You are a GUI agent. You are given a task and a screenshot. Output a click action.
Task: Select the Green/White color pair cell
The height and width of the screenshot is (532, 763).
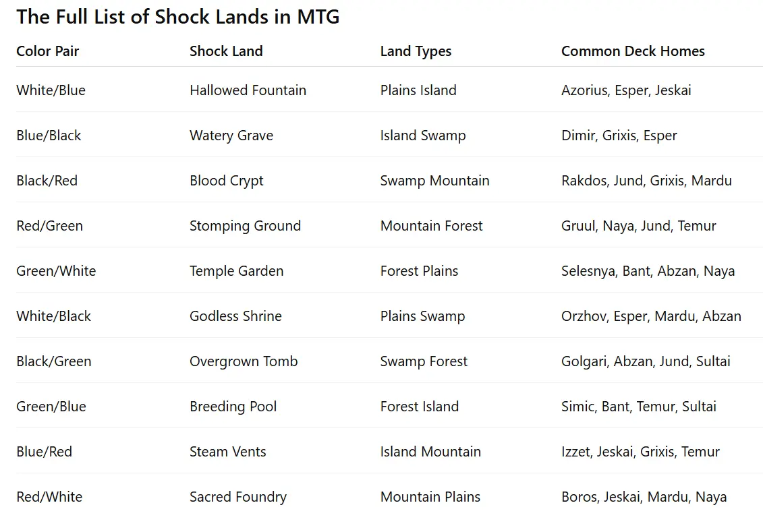pyautogui.click(x=56, y=271)
